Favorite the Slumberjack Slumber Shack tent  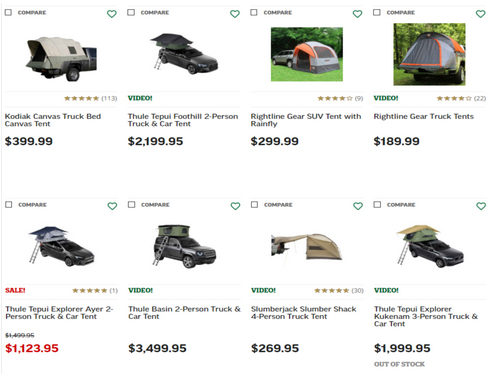[358, 206]
